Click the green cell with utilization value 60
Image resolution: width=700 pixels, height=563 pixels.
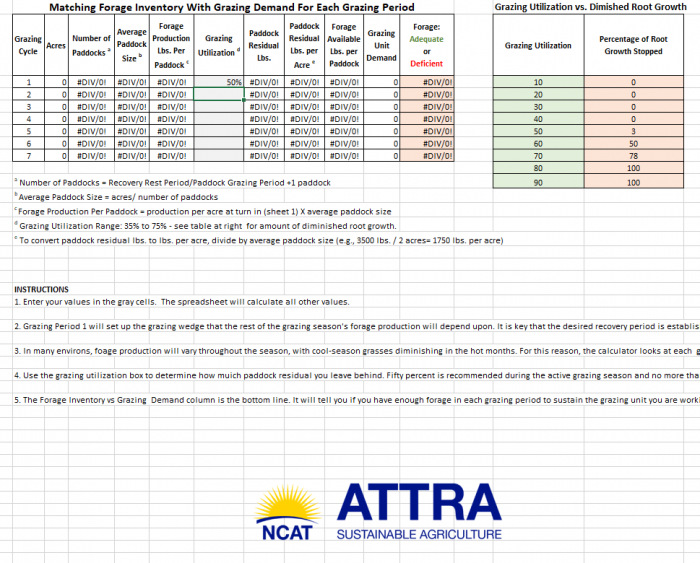click(x=538, y=144)
